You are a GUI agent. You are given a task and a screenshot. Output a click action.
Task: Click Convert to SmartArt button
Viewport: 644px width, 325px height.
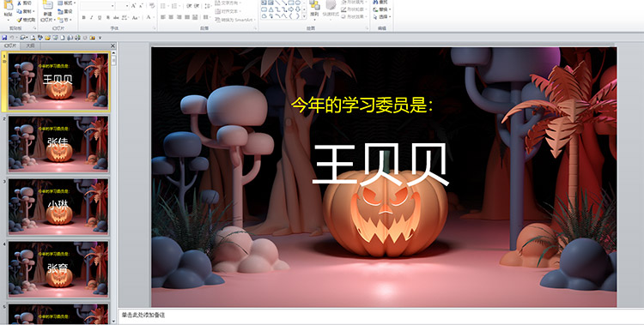(236, 20)
